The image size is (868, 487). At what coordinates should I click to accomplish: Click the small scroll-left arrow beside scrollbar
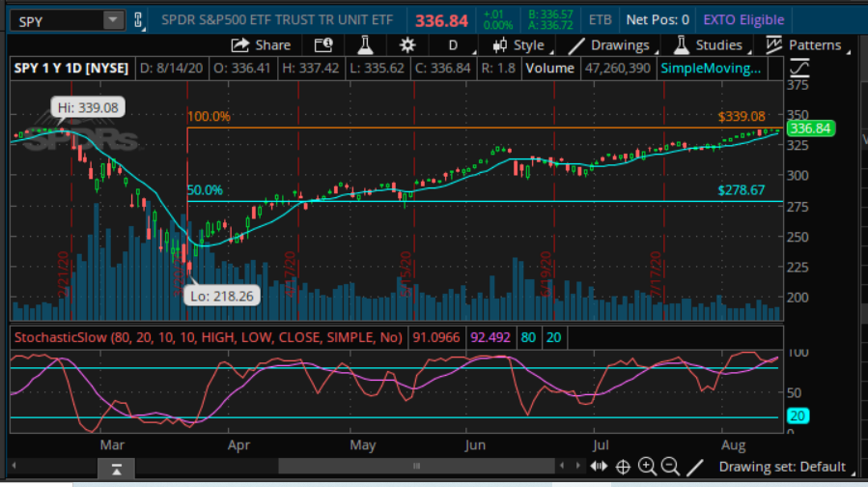click(563, 466)
